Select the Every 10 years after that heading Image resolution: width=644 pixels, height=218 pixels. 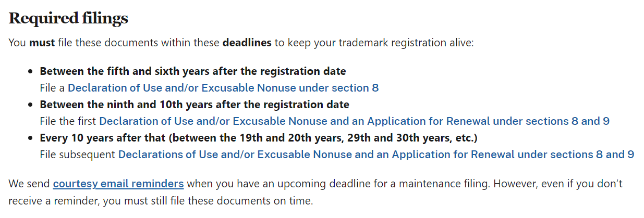259,138
